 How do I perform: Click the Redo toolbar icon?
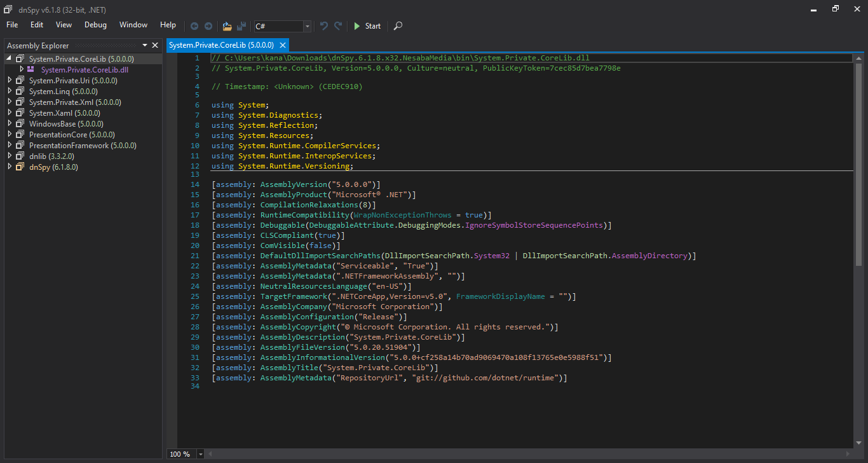338,26
